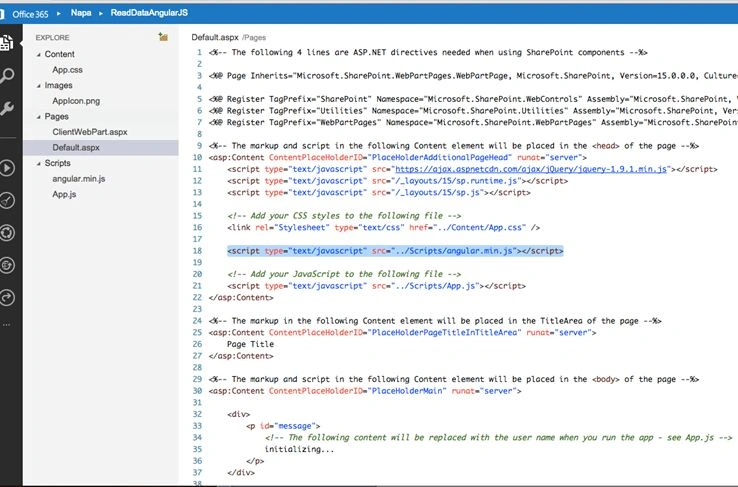This screenshot has width=738, height=487.
Task: Go to Napa breadcrumb link
Action: 81,13
